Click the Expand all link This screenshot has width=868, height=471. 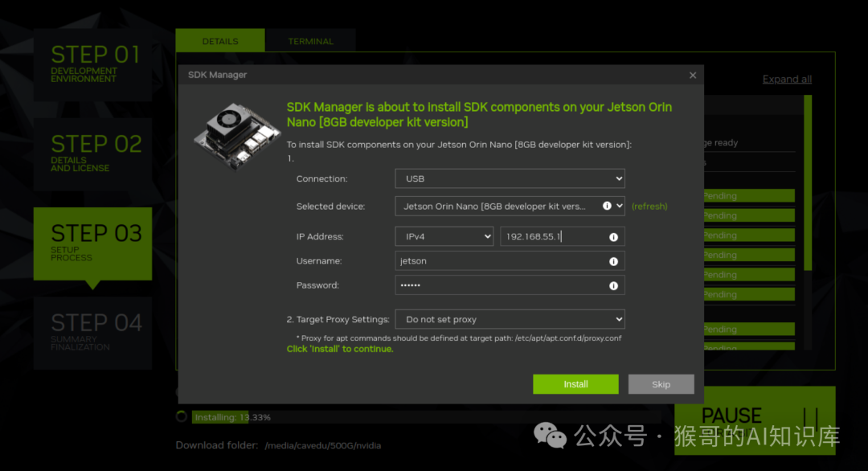pos(787,79)
